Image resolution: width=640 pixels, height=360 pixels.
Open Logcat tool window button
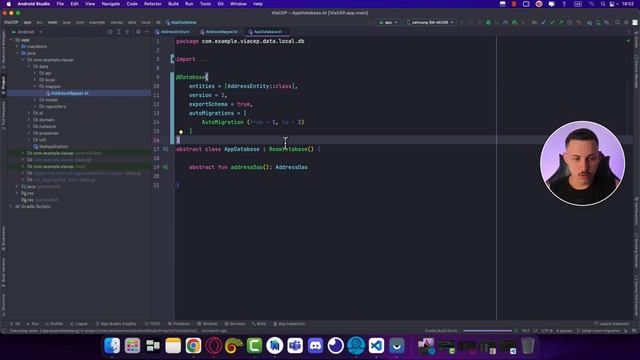pos(79,324)
